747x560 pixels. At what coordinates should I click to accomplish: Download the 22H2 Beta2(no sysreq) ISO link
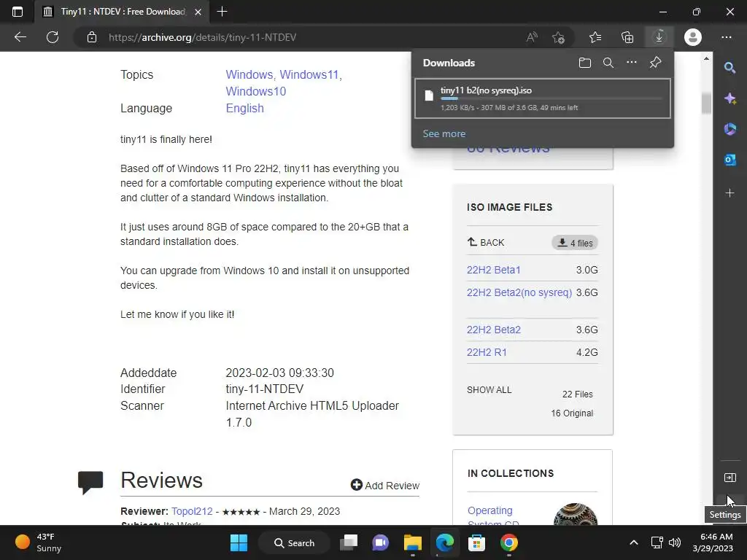click(x=519, y=292)
